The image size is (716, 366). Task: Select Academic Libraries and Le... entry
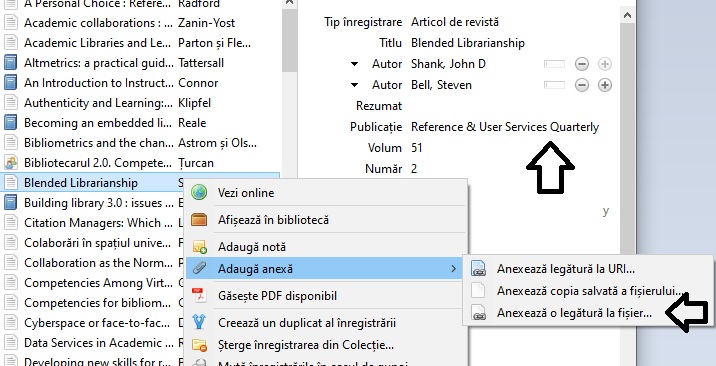pyautogui.click(x=141, y=42)
